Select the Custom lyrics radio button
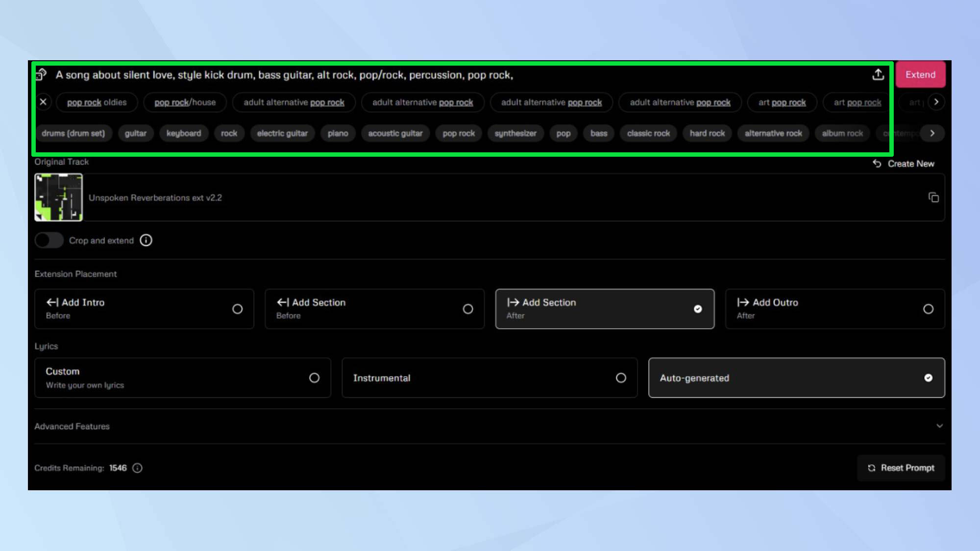Screen dimensions: 980x551 314,378
